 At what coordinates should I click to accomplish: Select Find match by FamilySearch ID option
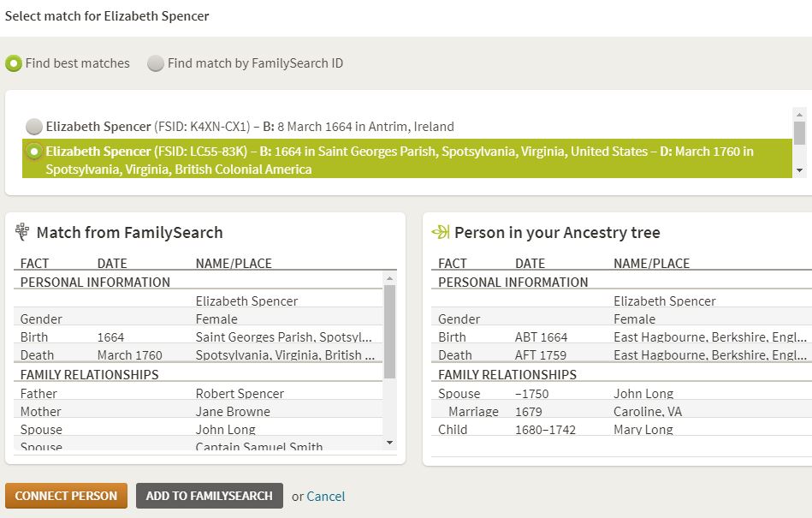156,63
